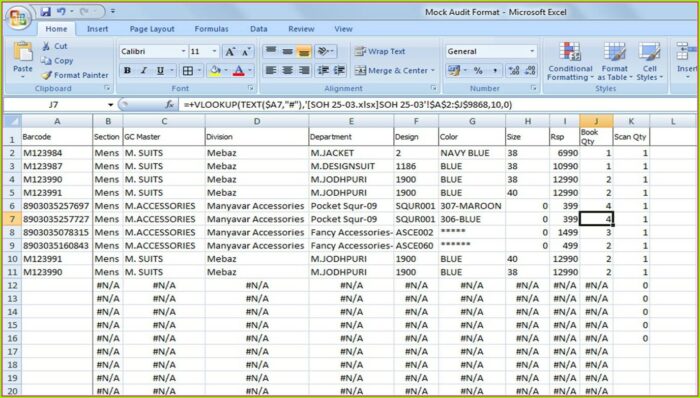Copy the selected cell
700x398 pixels.
[x=57, y=61]
